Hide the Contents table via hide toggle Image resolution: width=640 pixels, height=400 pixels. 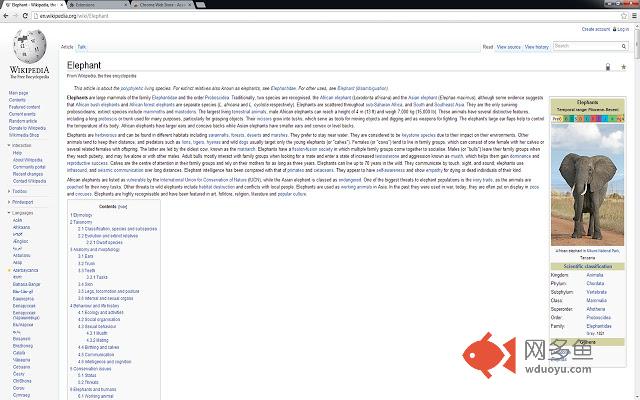122,207
